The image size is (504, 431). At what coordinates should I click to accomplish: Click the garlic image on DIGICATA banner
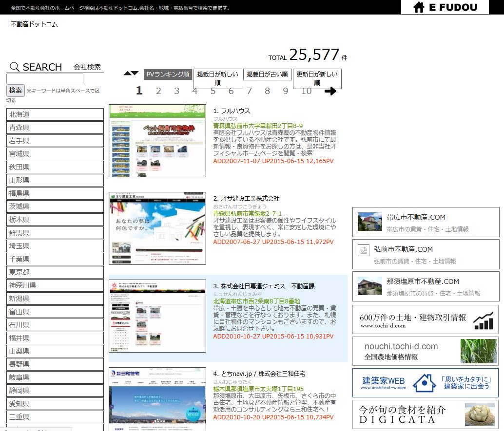[480, 414]
